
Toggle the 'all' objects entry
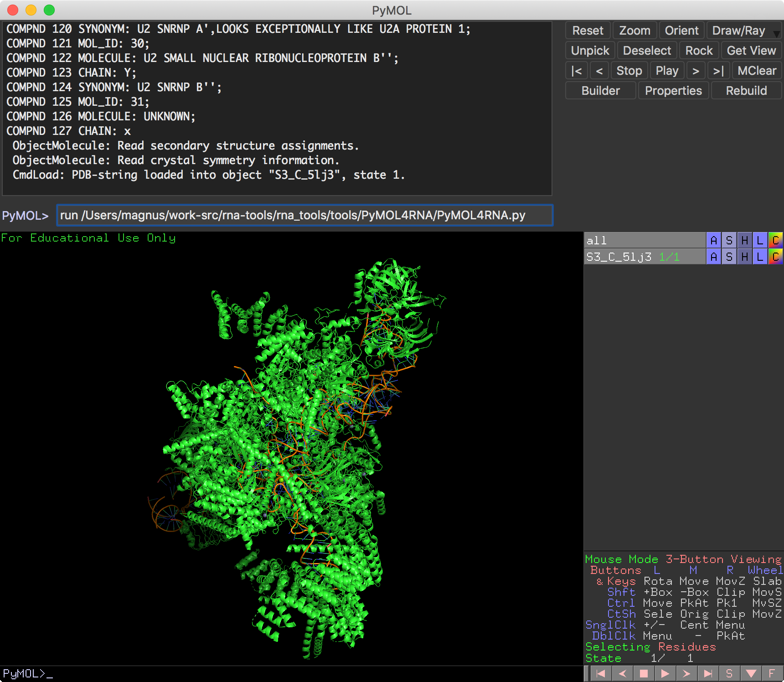596,240
